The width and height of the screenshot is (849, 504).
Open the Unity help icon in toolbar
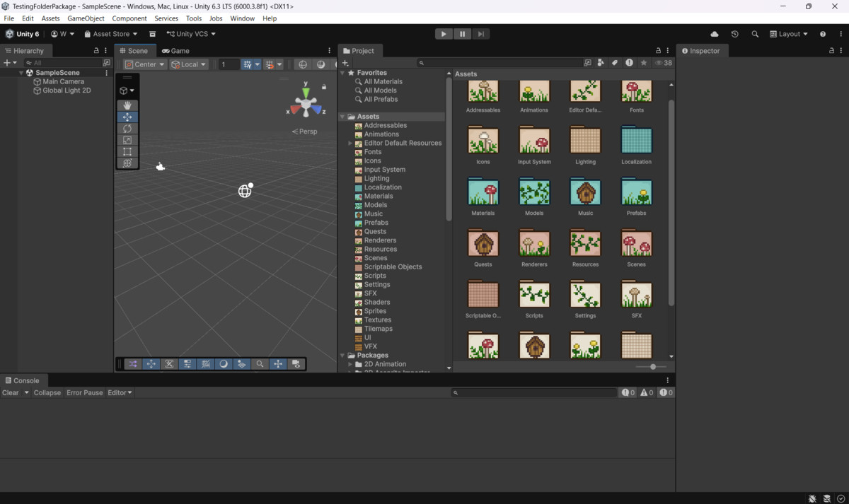pos(823,34)
